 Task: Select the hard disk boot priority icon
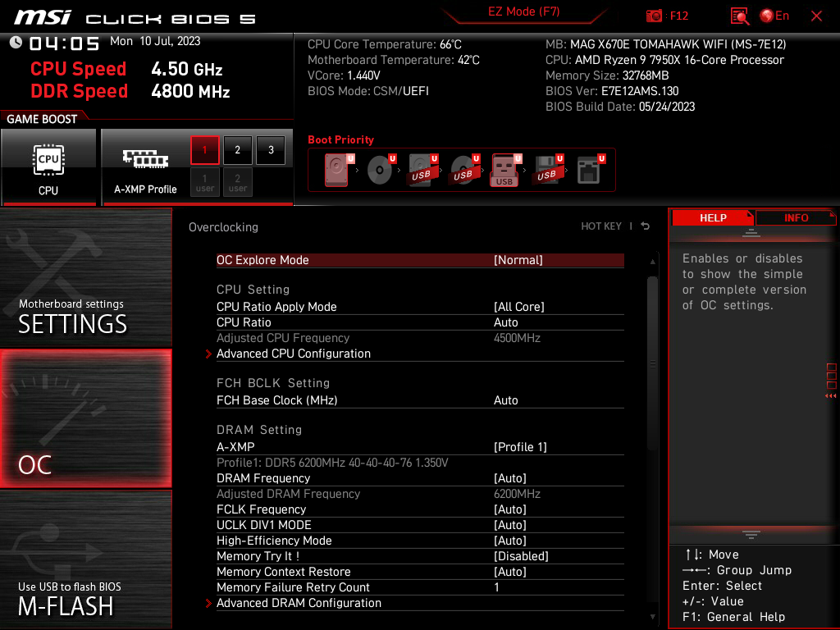pos(336,170)
